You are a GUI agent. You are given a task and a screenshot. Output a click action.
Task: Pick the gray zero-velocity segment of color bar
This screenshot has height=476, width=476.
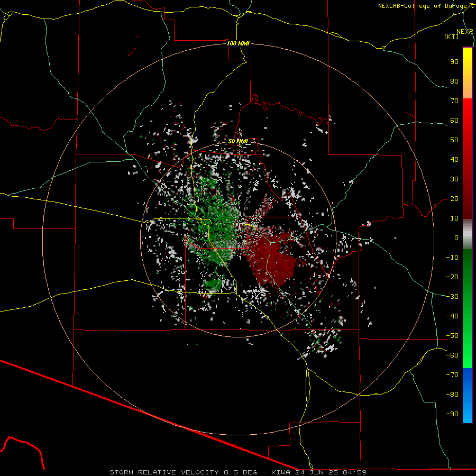[467, 234]
